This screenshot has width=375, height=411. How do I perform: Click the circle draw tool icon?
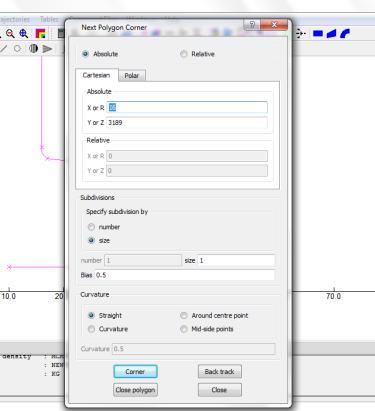(17, 49)
